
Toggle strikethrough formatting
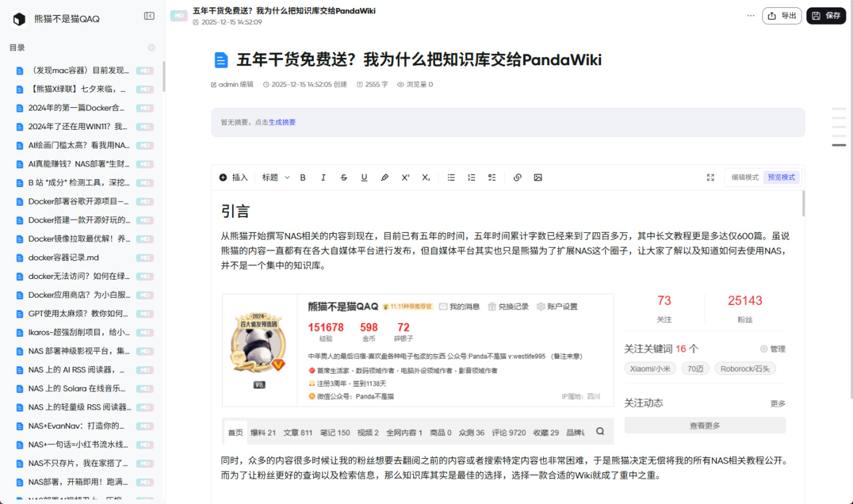344,178
